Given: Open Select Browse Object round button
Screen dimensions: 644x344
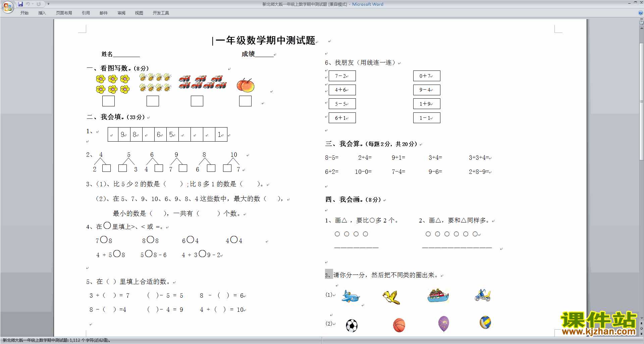Looking at the screenshot, I should (642, 328).
